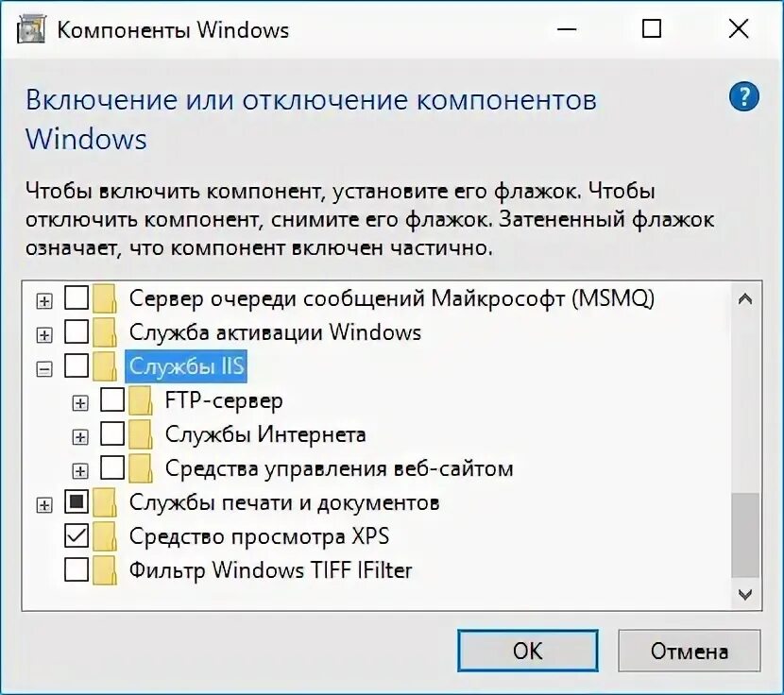Select the Службы Интернета tree item
The image size is (784, 695).
tap(265, 434)
